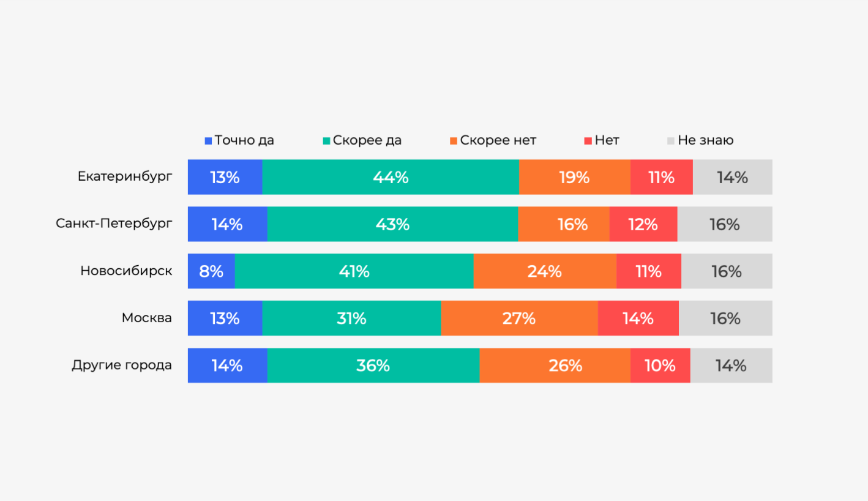Select the 'Москва' row label

tap(147, 318)
